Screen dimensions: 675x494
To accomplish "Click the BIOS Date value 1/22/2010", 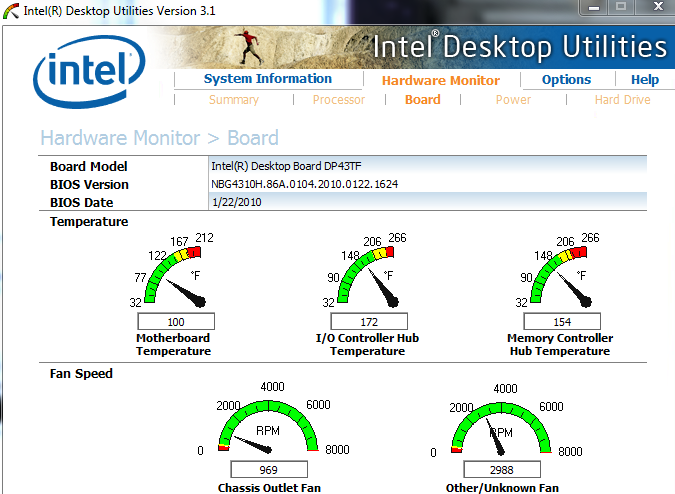I will 237,202.
